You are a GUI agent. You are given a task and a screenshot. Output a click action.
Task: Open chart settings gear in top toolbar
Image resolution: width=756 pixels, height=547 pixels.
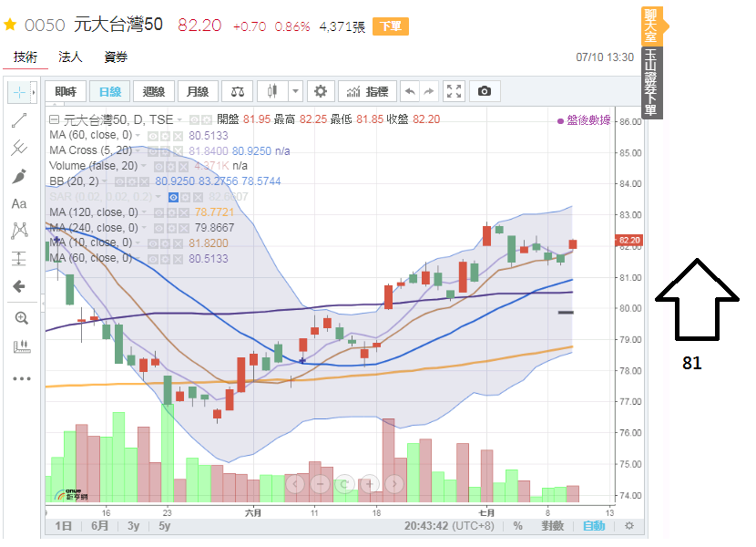[321, 91]
